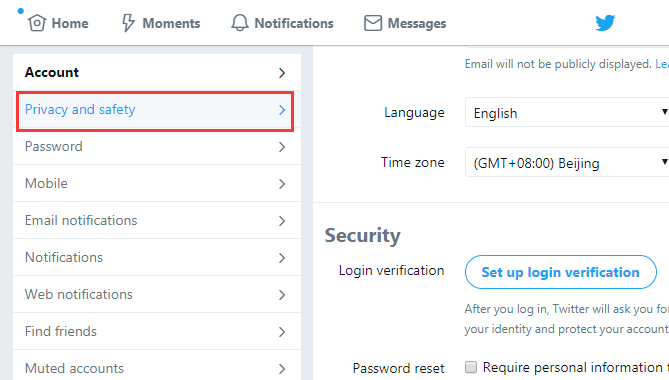Check the Require personal information checkbox
This screenshot has width=669, height=380.
[x=471, y=367]
